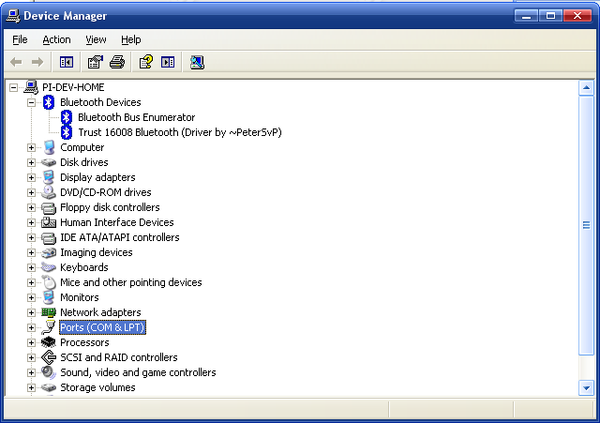Click the Properties toolbar icon
The image size is (600, 423).
[x=95, y=62]
